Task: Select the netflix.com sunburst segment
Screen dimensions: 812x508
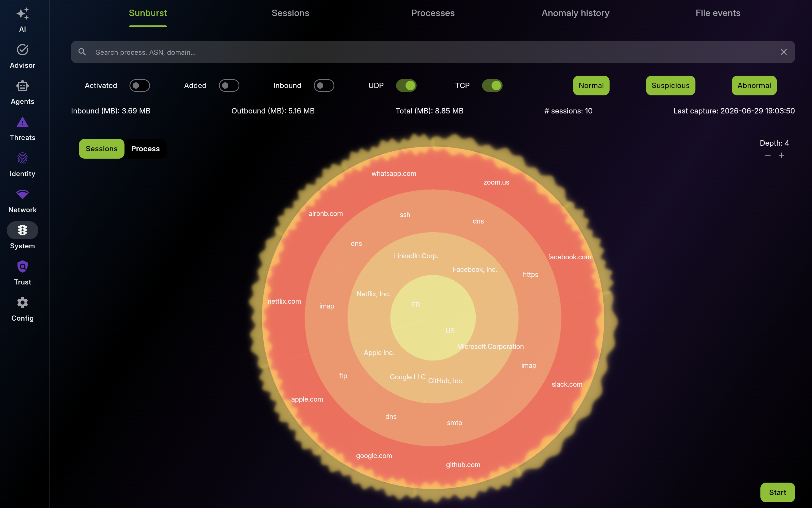Action: click(x=284, y=301)
